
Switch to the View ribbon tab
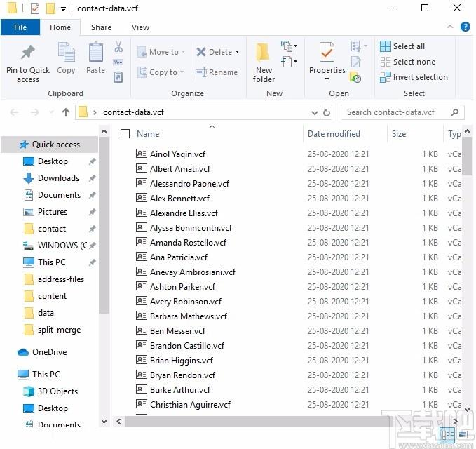click(x=140, y=27)
